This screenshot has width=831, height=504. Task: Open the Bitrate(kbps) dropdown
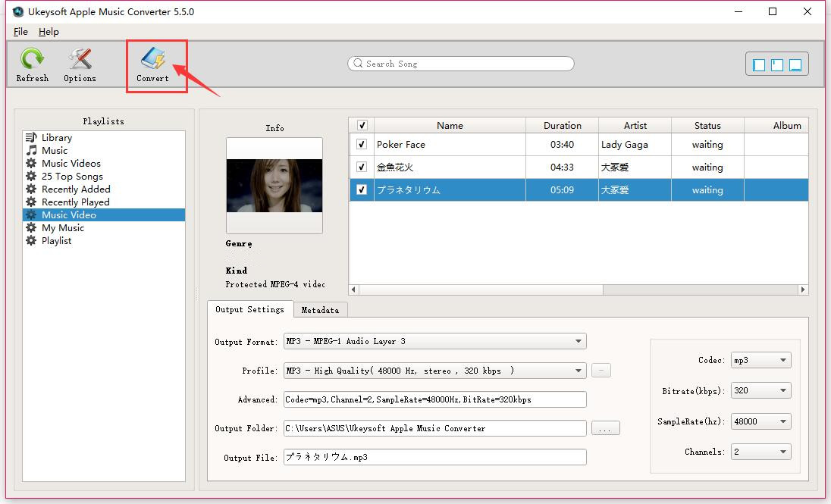pos(761,390)
